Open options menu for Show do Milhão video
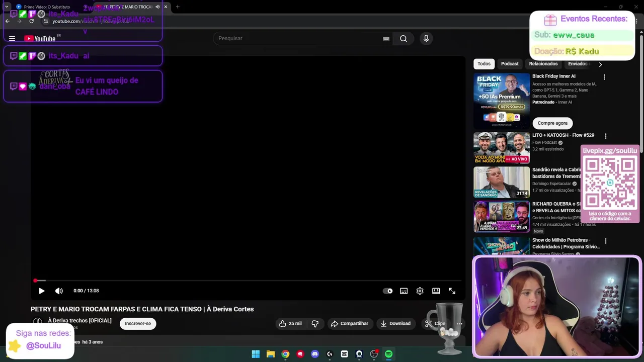Screen dimensions: 644x362 click(x=605, y=241)
